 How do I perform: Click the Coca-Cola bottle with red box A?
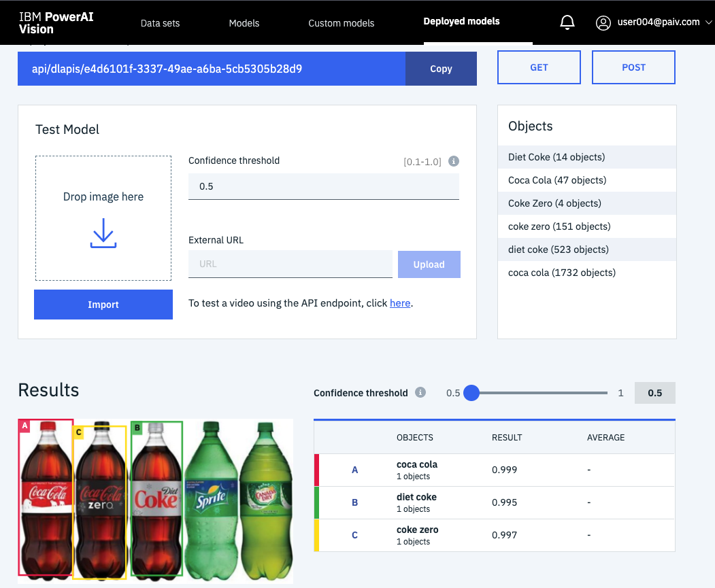46,498
